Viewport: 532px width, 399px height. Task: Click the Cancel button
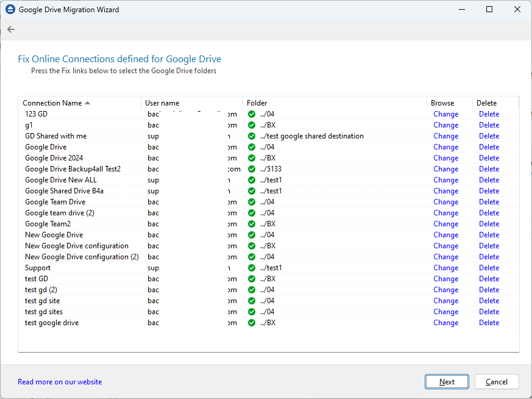pyautogui.click(x=497, y=381)
